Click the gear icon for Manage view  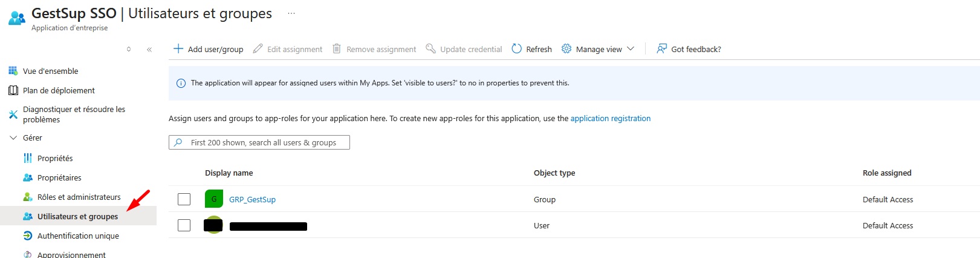point(566,48)
